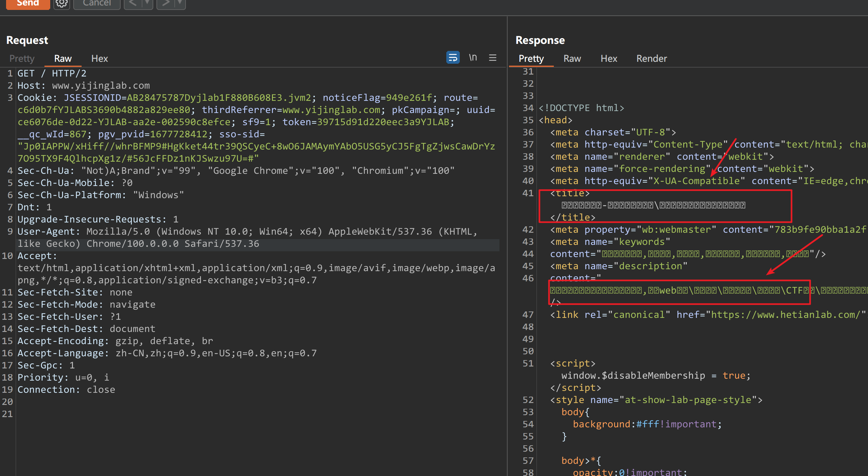Switch Response view to Pretty tab

point(531,58)
